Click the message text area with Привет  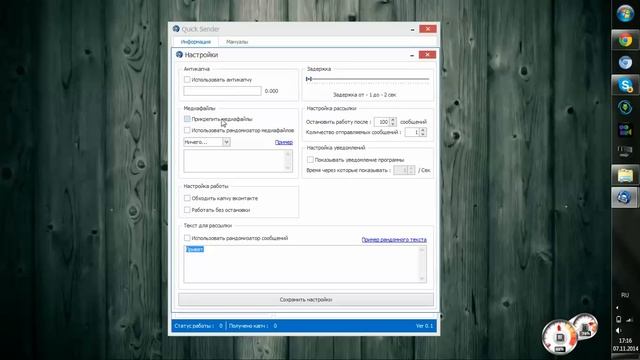click(x=305, y=264)
